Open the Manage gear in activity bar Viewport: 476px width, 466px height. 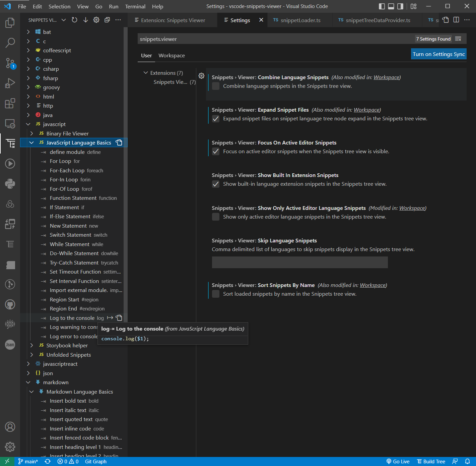click(x=10, y=447)
